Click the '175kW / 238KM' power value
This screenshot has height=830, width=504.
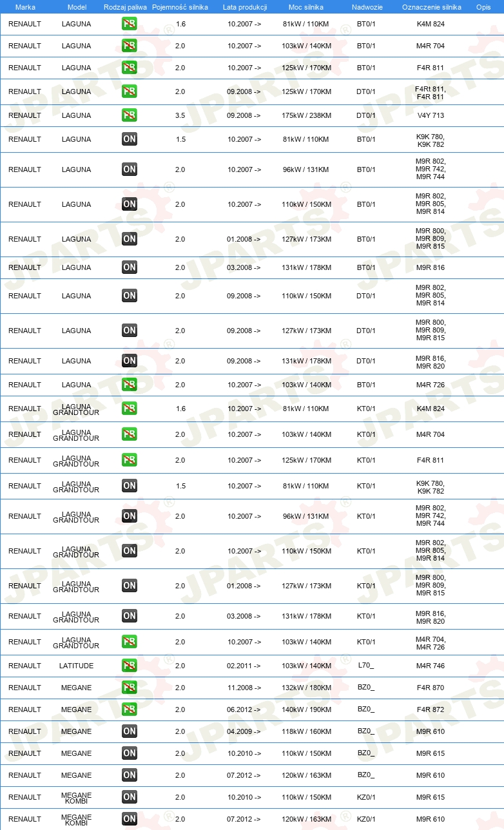click(x=307, y=115)
